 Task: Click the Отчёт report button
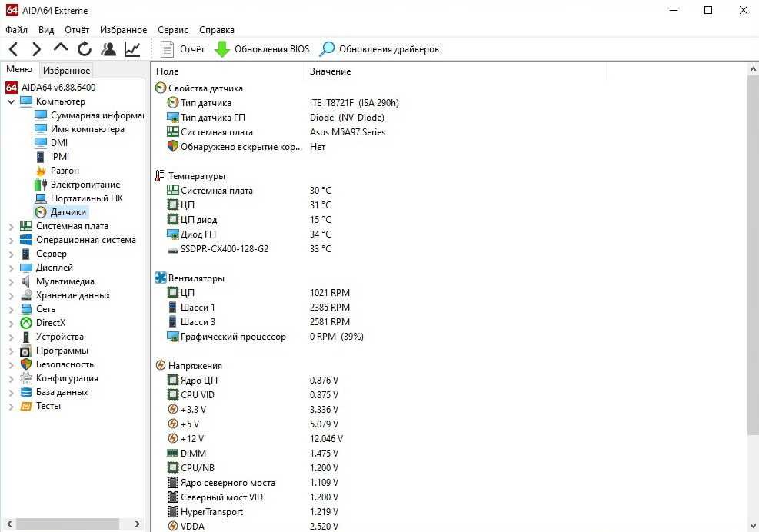tap(182, 49)
